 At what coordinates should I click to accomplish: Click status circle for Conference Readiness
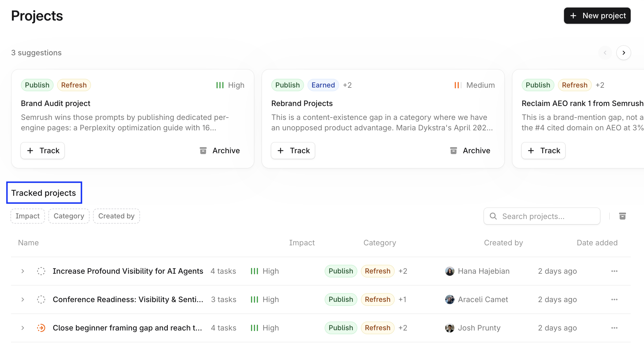pyautogui.click(x=41, y=299)
